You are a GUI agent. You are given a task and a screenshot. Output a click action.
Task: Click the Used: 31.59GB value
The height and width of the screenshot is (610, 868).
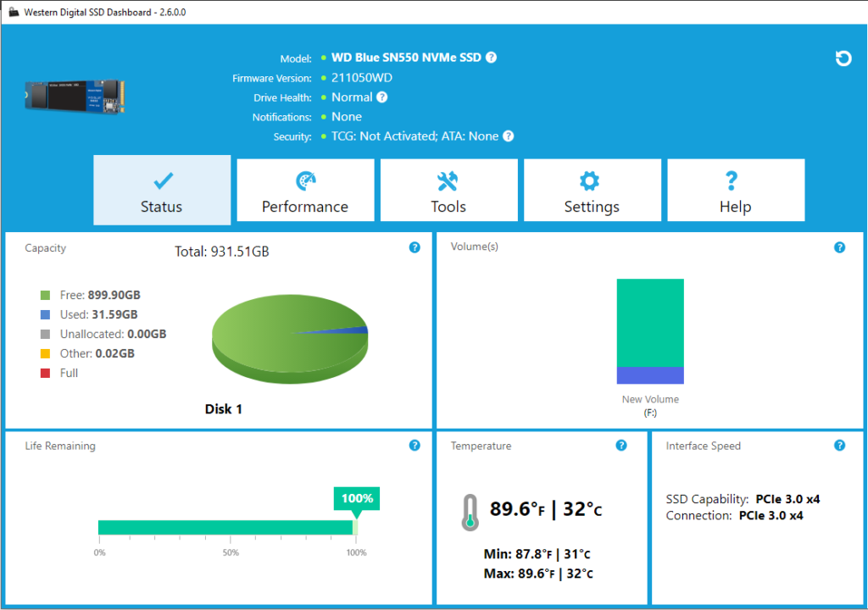click(99, 314)
